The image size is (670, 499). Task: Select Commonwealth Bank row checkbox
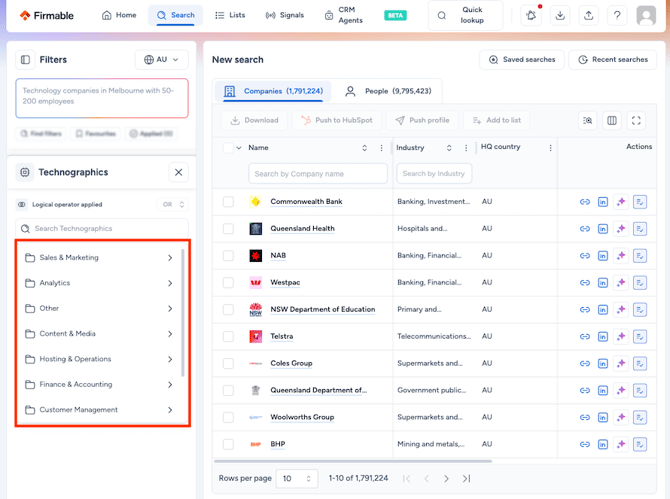228,202
